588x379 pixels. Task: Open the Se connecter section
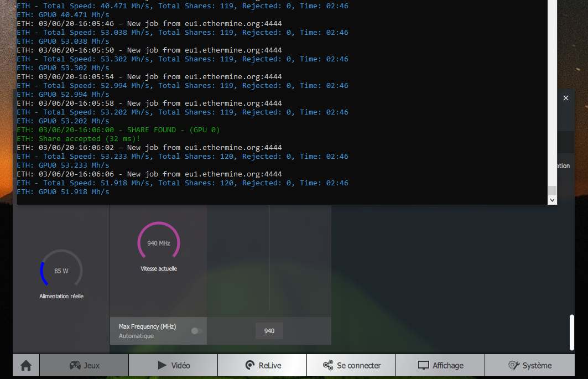click(x=351, y=365)
